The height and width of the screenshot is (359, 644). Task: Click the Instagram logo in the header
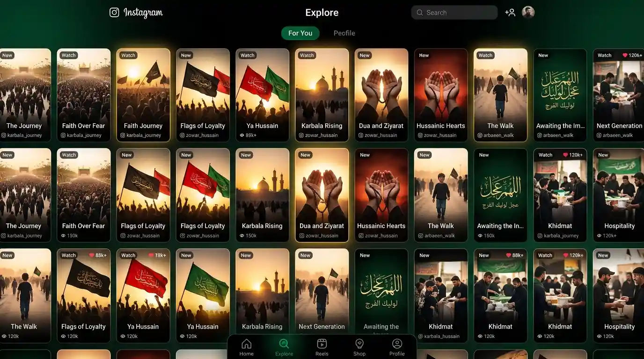pos(136,13)
